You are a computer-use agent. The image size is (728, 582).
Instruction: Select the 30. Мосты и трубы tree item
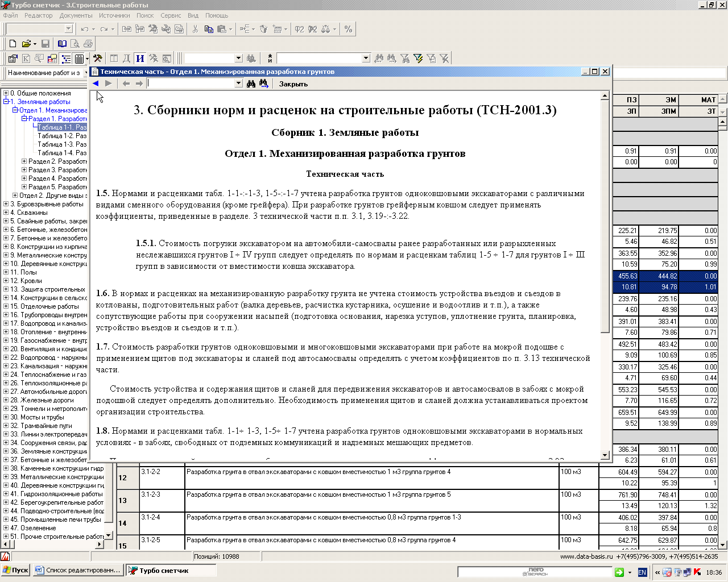(37, 417)
